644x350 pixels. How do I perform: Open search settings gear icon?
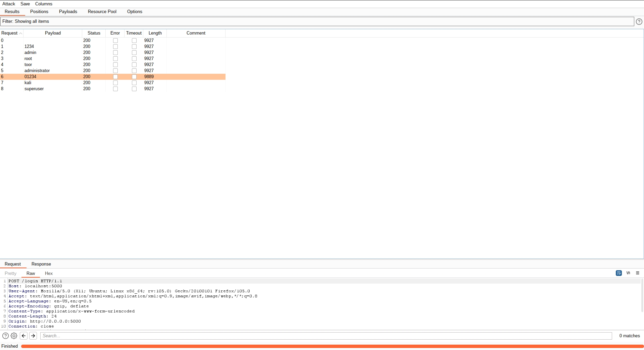14,336
